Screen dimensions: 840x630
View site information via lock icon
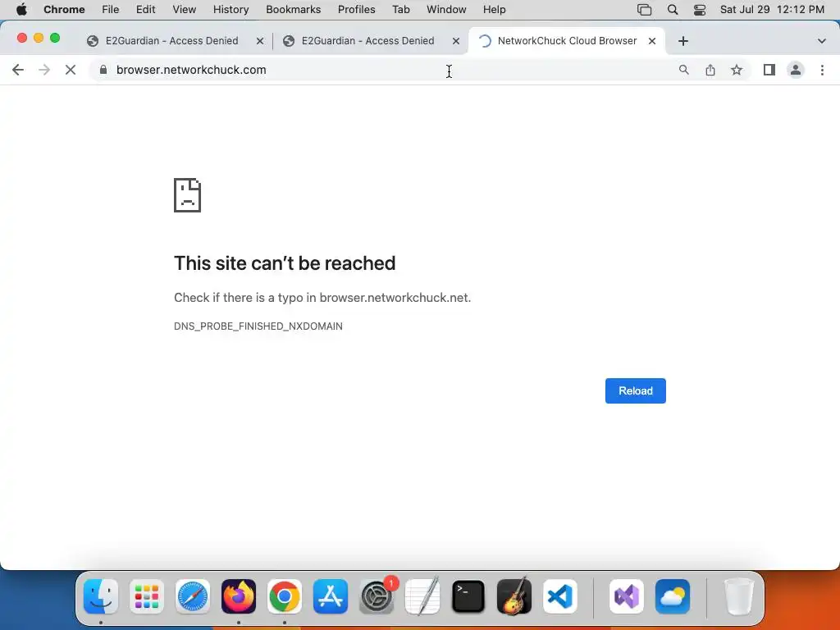[x=103, y=70]
